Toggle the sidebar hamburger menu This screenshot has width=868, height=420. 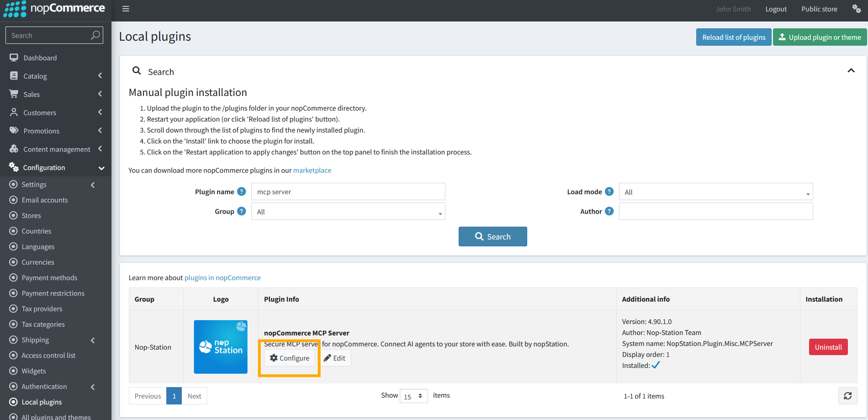pos(126,9)
